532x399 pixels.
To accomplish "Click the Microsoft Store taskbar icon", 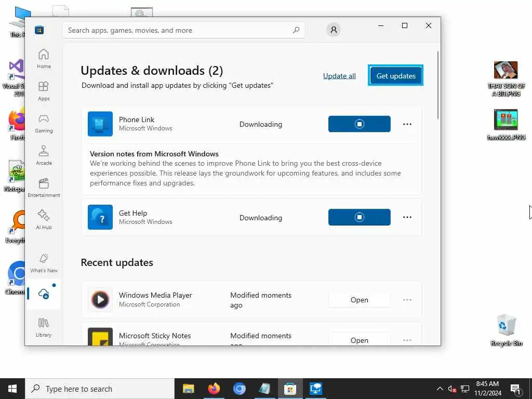I will coord(290,389).
